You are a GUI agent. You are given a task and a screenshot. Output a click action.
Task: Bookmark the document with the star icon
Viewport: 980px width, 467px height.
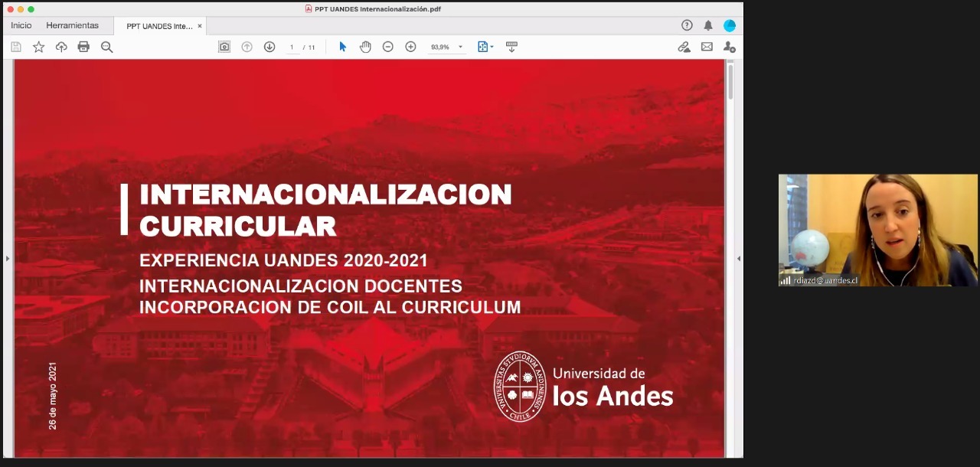38,47
